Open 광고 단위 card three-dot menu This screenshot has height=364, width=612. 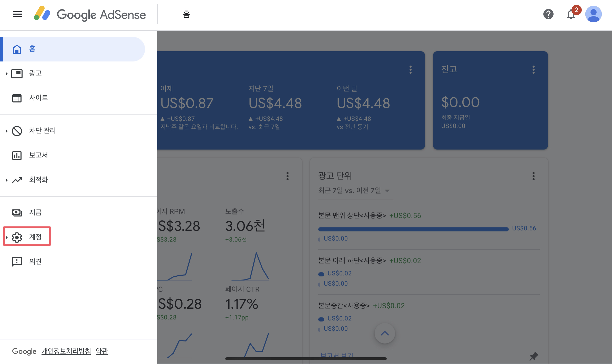coord(534,176)
